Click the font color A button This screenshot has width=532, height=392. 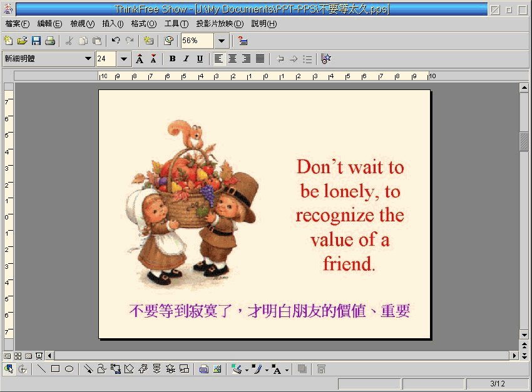(x=277, y=369)
